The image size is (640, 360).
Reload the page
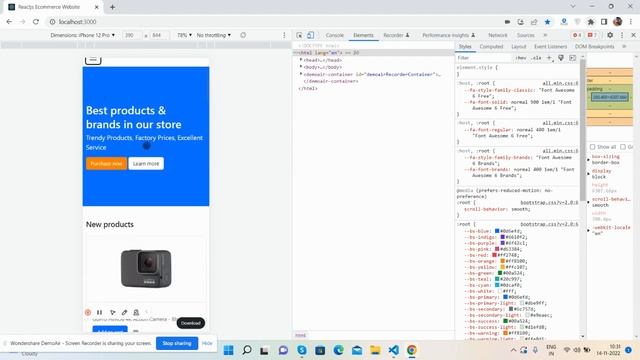(x=36, y=22)
